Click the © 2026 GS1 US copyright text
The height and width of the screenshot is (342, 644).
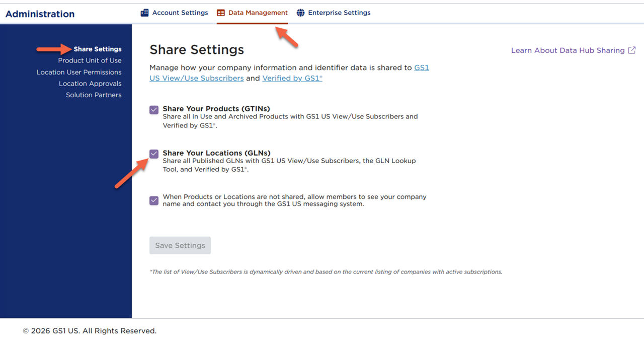click(90, 331)
